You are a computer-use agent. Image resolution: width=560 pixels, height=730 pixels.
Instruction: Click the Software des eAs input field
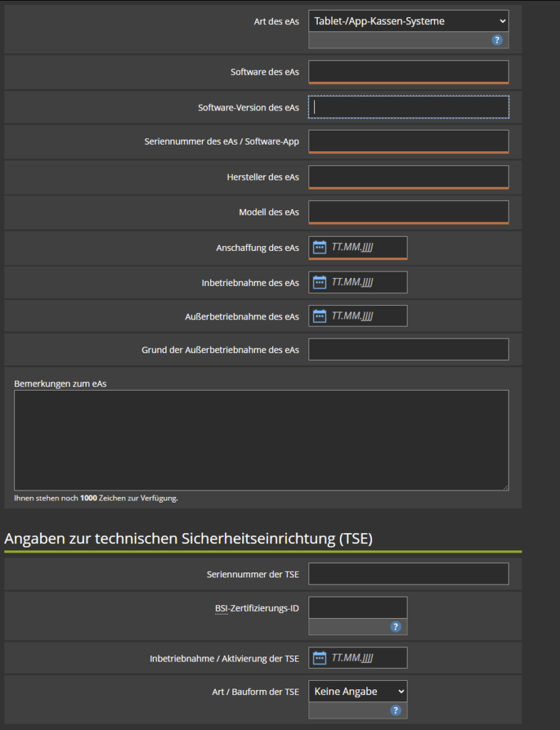pos(408,72)
